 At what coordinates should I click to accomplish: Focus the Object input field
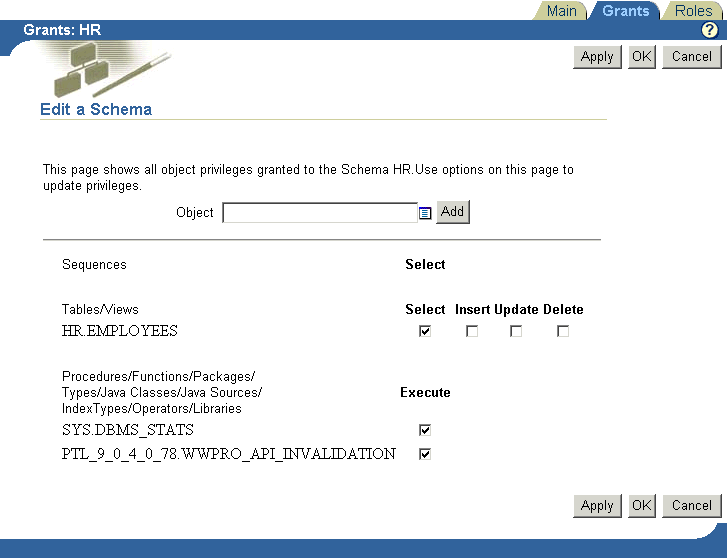tap(320, 212)
